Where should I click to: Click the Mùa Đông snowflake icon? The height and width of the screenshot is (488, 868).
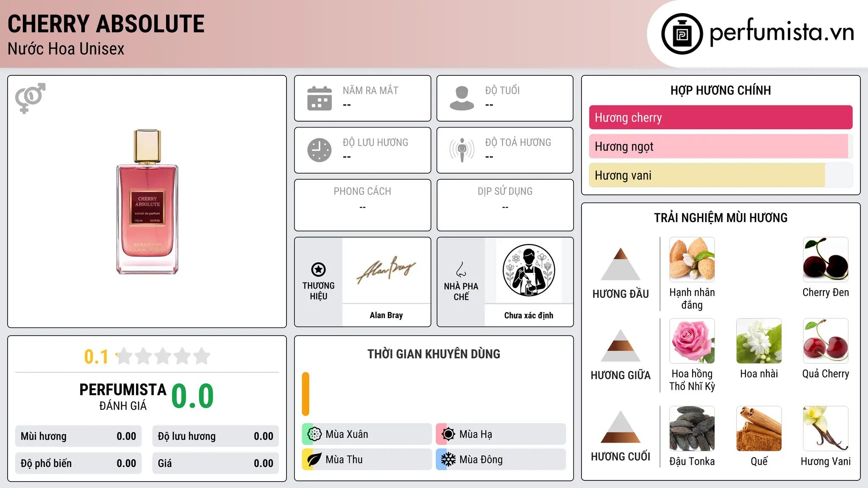448,460
